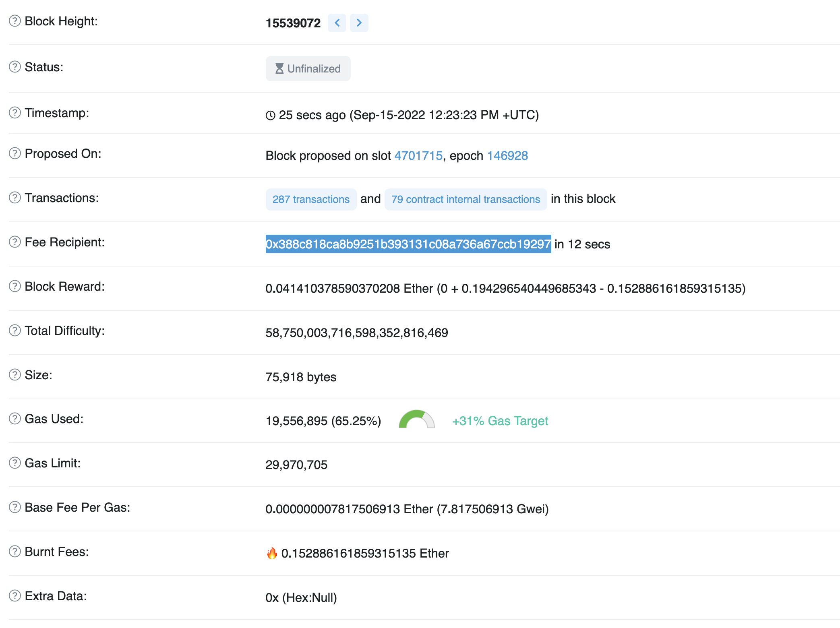Click burnt fees 0.152886161859315135 Ether value
Screen dimensions: 840x628
(365, 553)
